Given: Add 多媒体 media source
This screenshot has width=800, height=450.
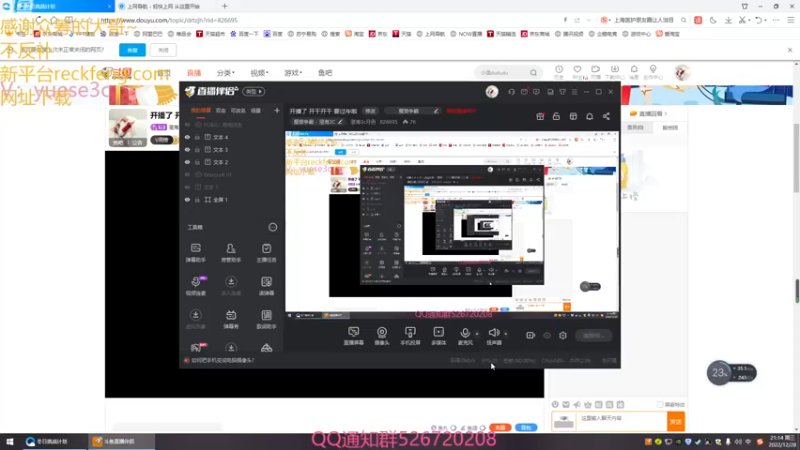Looking at the screenshot, I should 439,336.
